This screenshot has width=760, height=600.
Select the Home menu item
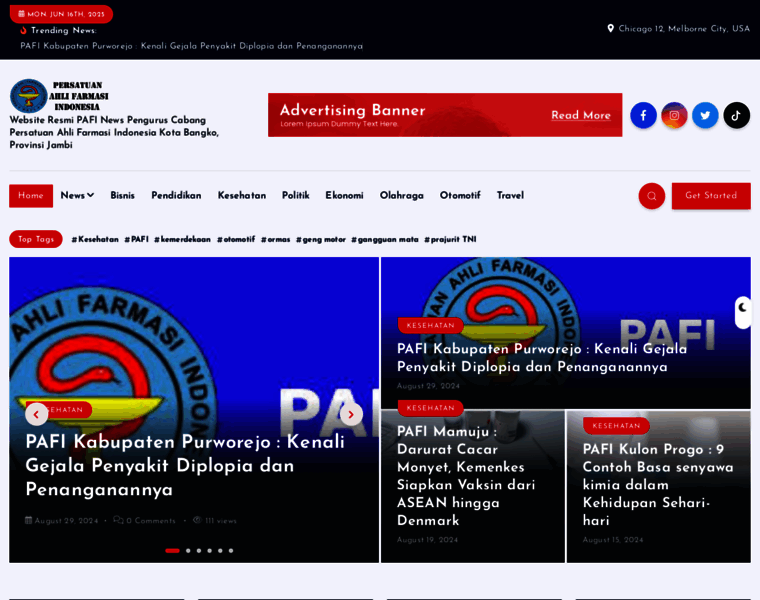[31, 196]
